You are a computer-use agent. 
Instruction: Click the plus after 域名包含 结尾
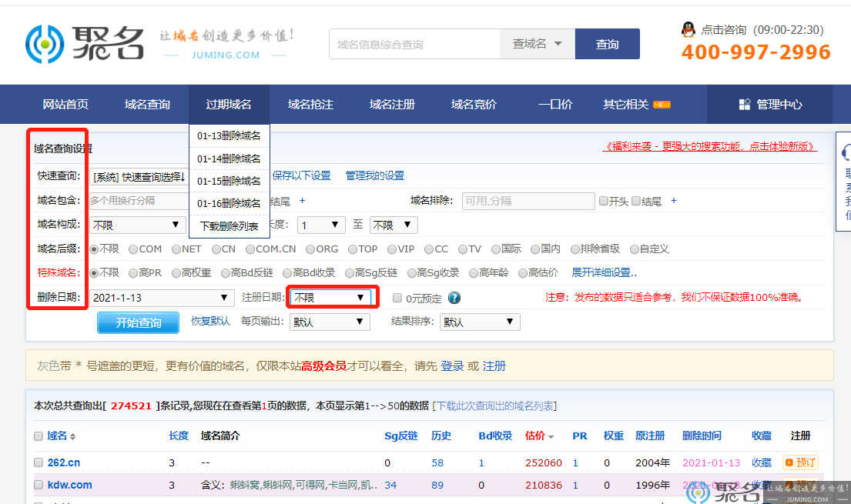tap(303, 201)
